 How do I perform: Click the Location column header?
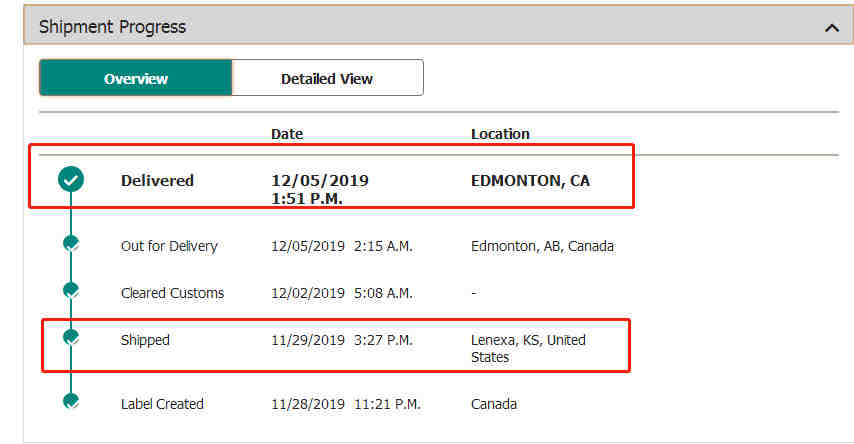point(500,134)
